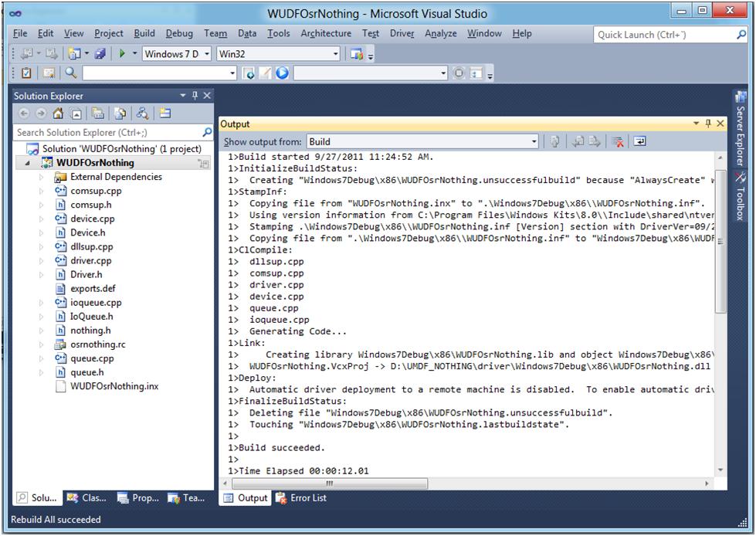Toggle Word Wrap in Output window
The image size is (756, 536).
[x=639, y=141]
